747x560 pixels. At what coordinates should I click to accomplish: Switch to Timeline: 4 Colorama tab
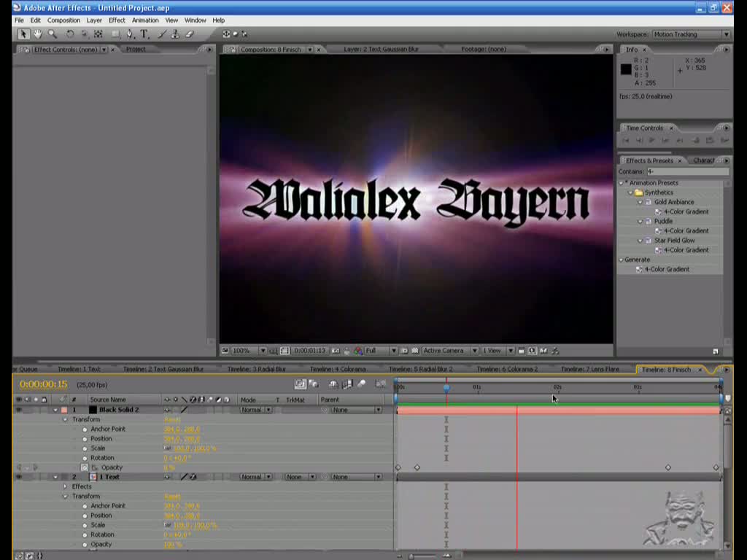click(x=337, y=369)
